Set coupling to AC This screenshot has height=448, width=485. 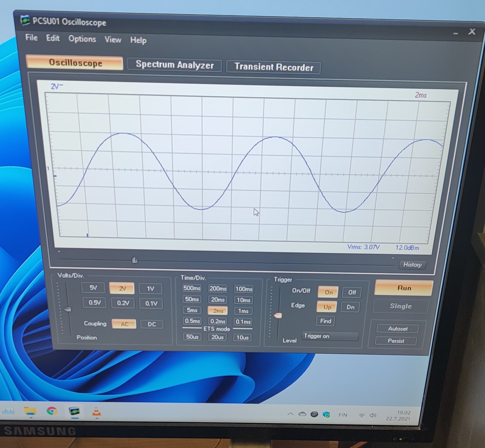(124, 324)
